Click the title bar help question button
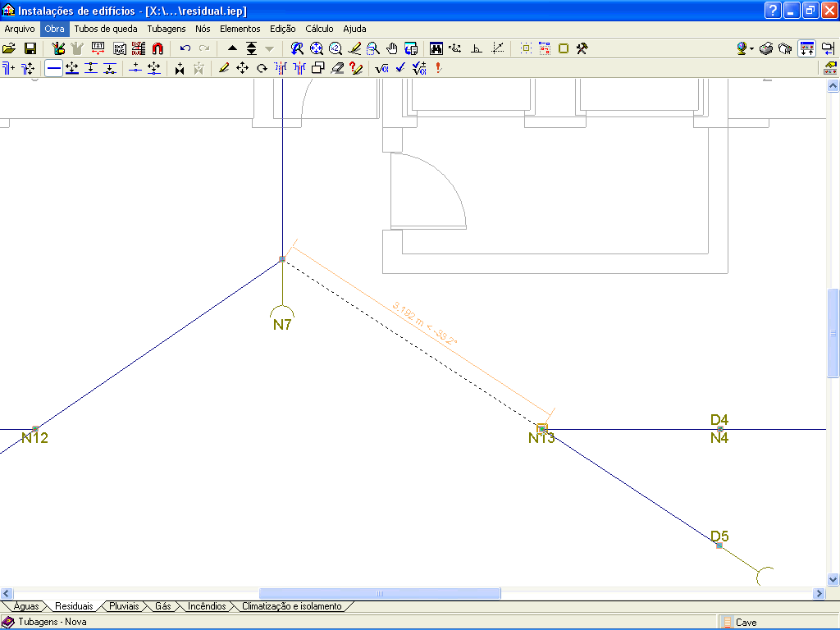The image size is (840, 630). pyautogui.click(x=773, y=10)
